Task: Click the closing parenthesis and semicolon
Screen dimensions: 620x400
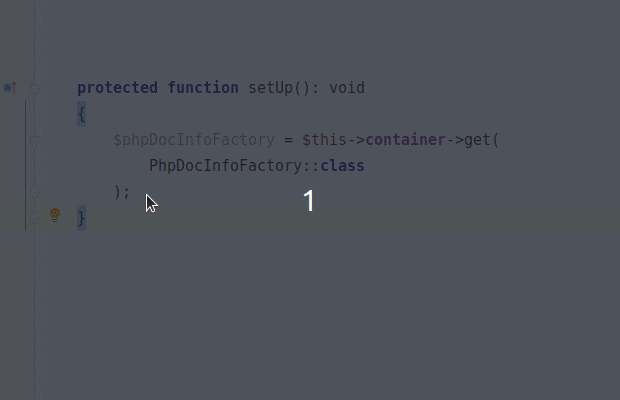Action: pos(122,192)
